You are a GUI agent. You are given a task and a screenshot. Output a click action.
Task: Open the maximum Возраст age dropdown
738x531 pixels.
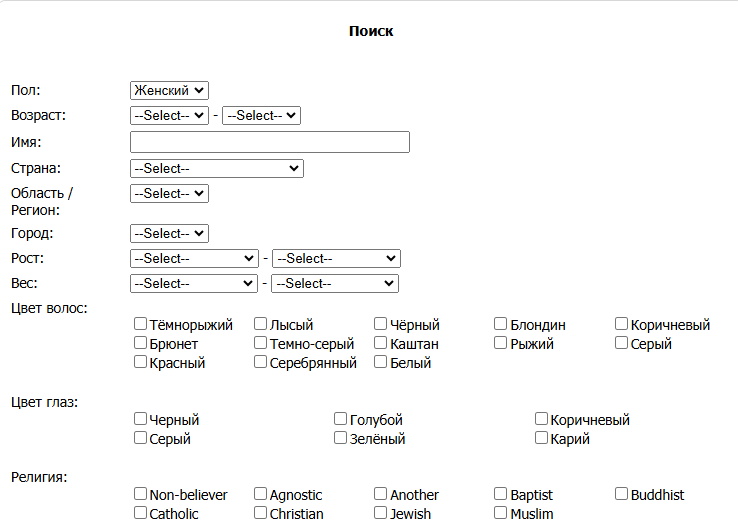click(x=261, y=116)
